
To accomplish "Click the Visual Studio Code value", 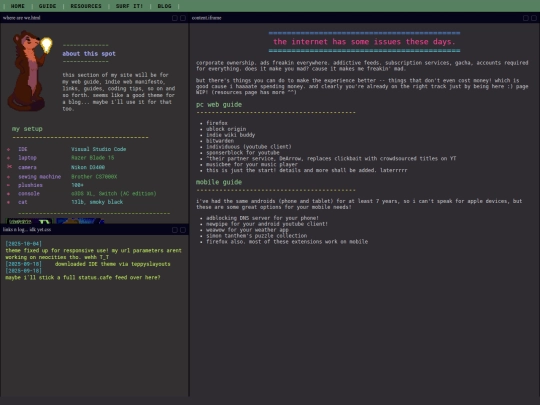I will [x=98, y=149].
